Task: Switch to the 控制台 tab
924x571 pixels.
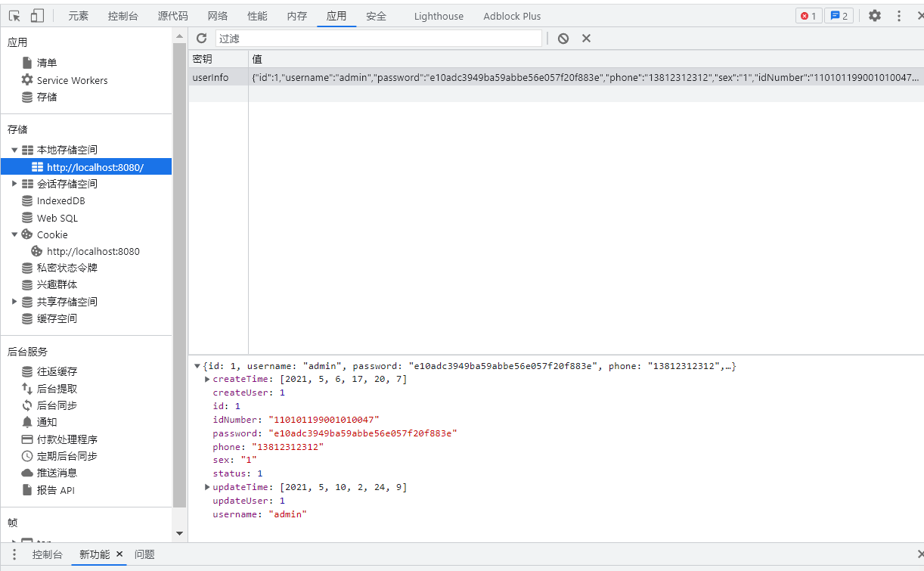Action: click(122, 16)
